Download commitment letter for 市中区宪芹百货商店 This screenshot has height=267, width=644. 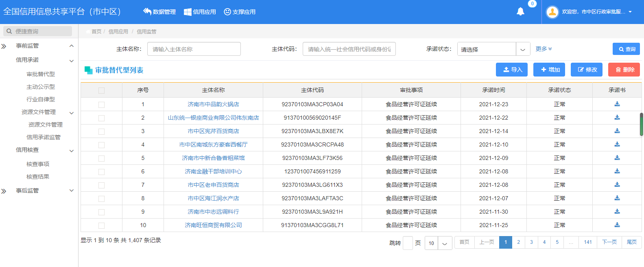coord(617,131)
